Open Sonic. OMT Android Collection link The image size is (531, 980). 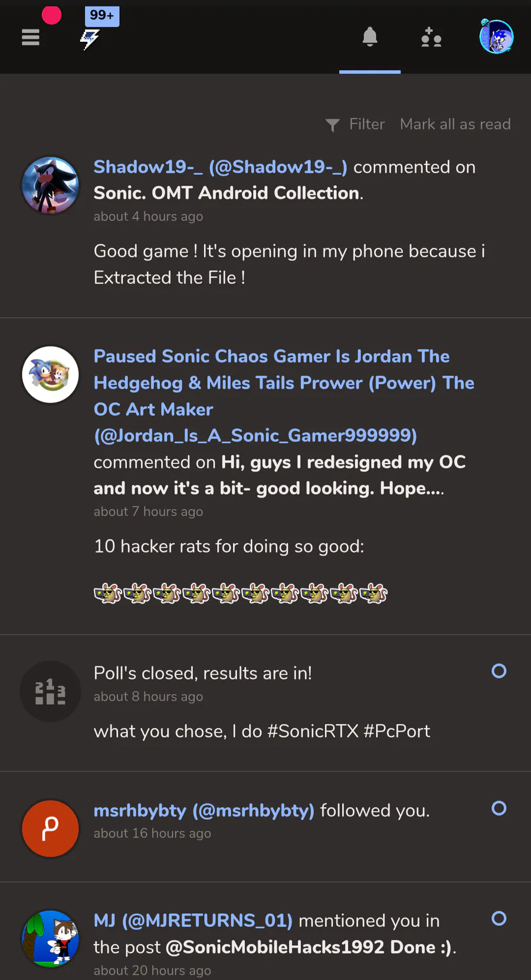pos(227,193)
